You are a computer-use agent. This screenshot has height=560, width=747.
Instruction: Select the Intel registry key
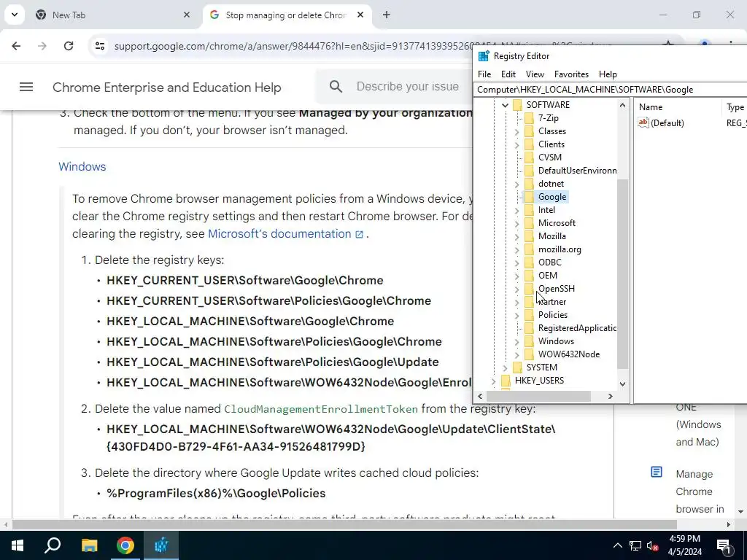click(x=546, y=210)
